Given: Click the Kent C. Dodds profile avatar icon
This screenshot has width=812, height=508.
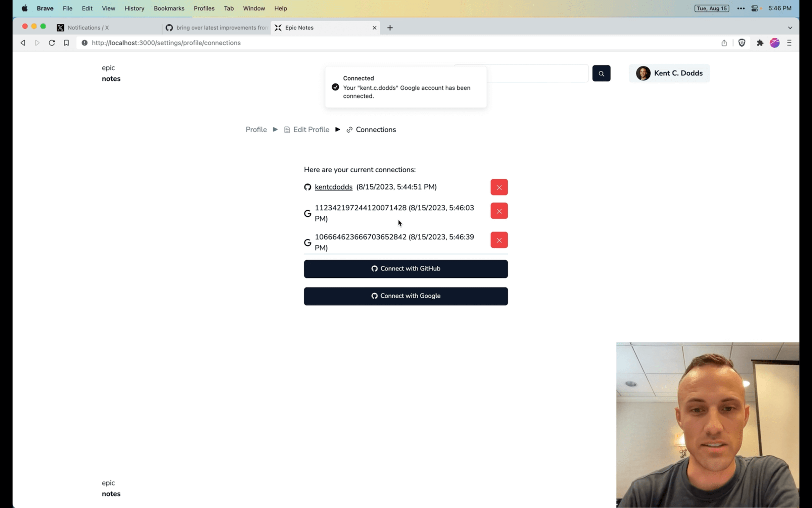Looking at the screenshot, I should pyautogui.click(x=643, y=73).
